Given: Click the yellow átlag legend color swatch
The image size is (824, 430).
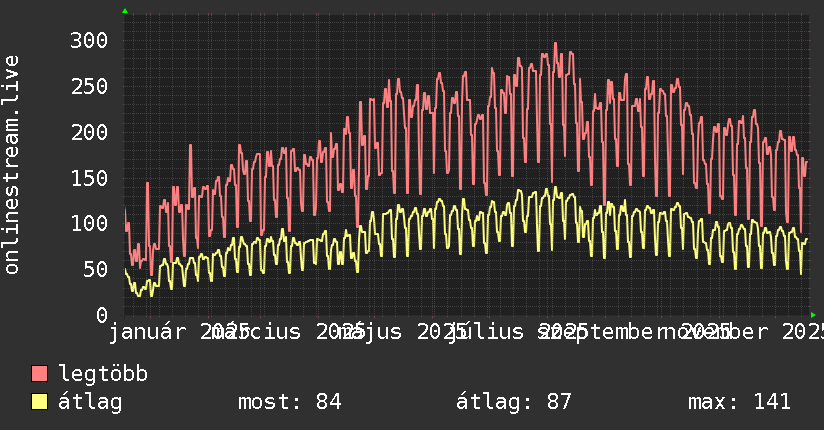Looking at the screenshot, I should pos(39,402).
